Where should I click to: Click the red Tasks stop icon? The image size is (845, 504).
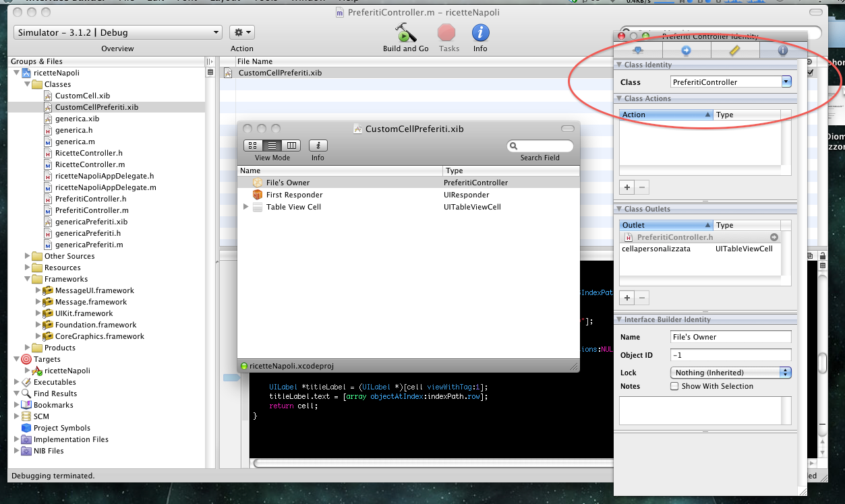tap(446, 32)
